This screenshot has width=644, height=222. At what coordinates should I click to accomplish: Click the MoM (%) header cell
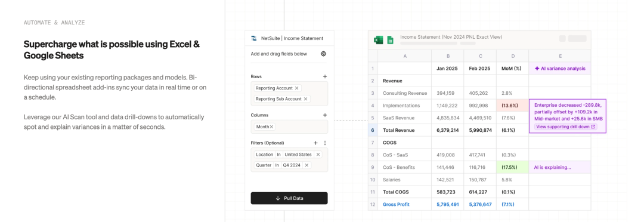click(513, 69)
